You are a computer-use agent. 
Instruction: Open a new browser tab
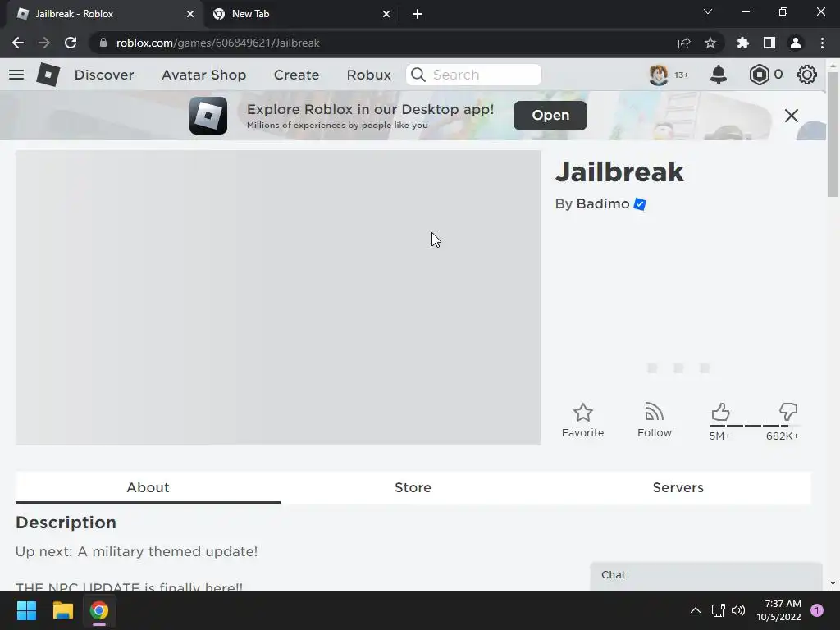(x=418, y=14)
